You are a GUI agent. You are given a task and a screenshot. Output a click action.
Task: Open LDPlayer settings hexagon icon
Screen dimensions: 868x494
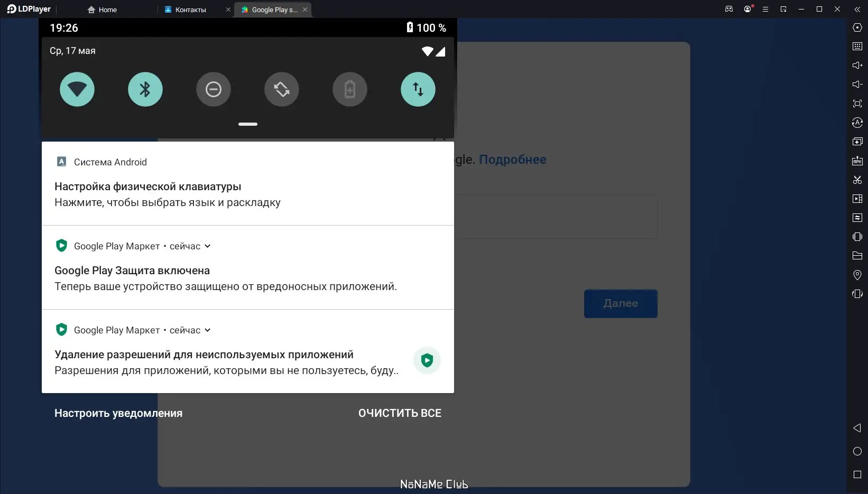857,27
